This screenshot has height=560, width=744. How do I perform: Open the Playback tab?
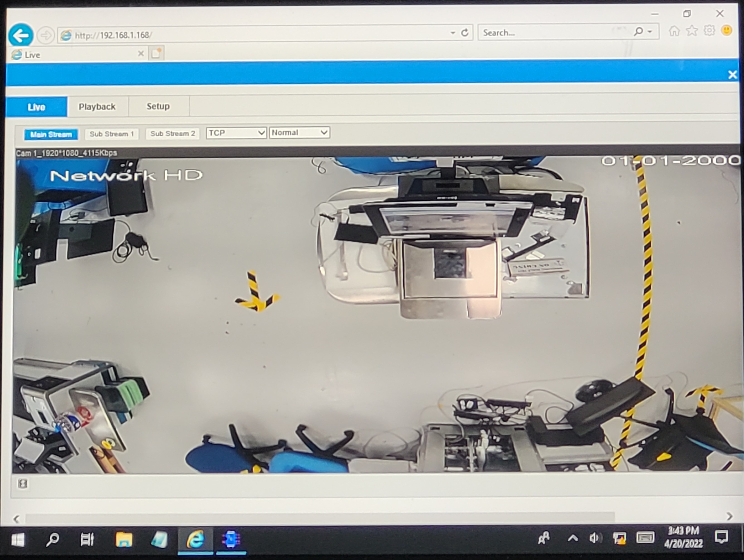(97, 107)
